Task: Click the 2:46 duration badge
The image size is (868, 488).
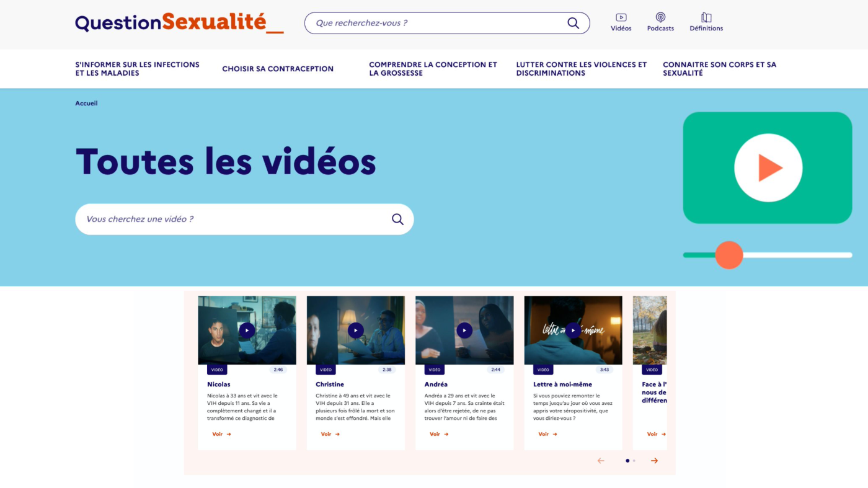Action: pos(278,370)
